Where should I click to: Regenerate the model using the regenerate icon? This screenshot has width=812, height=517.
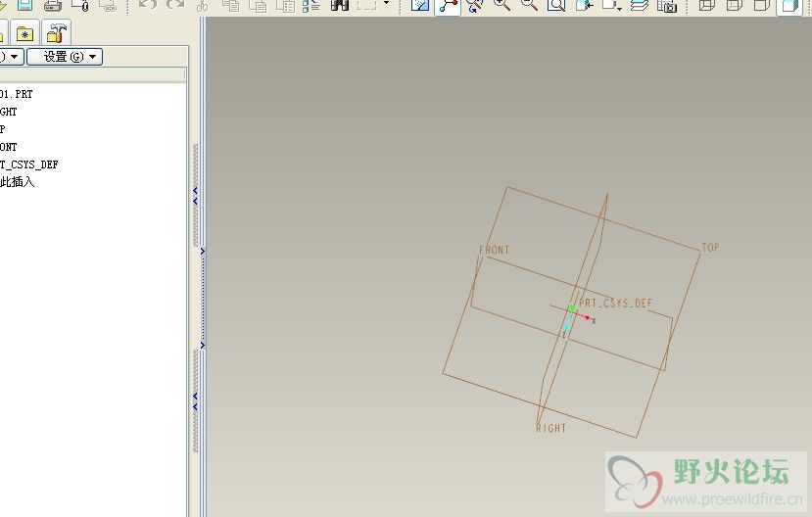(x=311, y=5)
